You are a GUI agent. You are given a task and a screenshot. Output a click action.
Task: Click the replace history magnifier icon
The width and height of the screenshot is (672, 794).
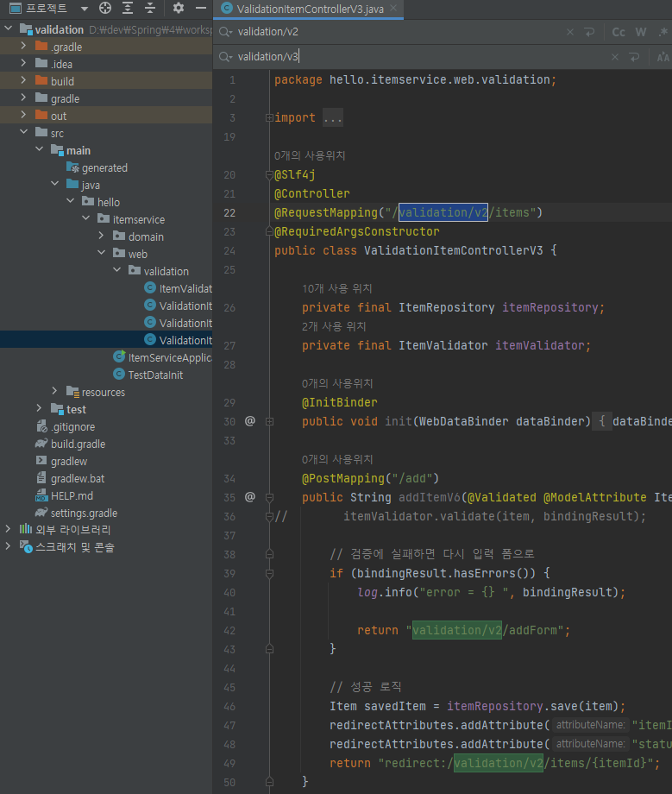point(225,57)
